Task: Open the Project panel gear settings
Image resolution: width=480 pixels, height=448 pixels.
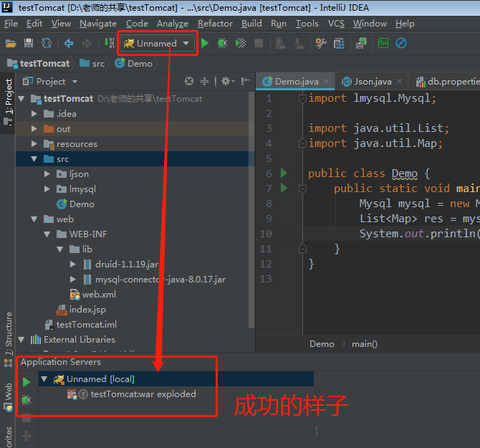Action: click(x=227, y=81)
